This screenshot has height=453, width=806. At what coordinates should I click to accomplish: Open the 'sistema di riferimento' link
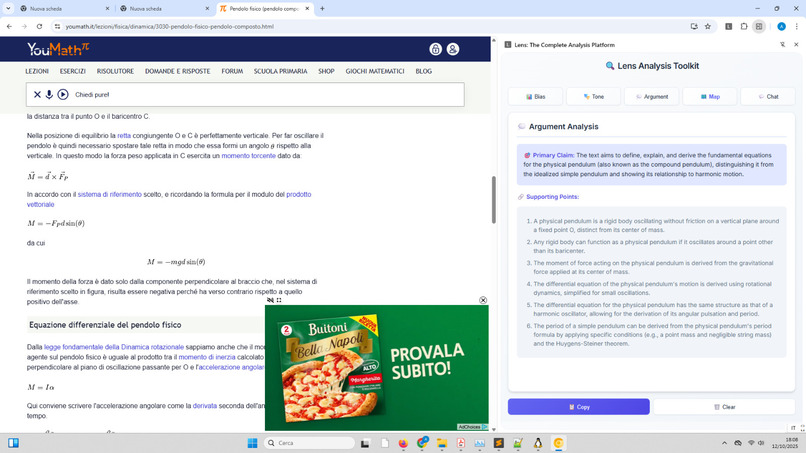click(109, 194)
